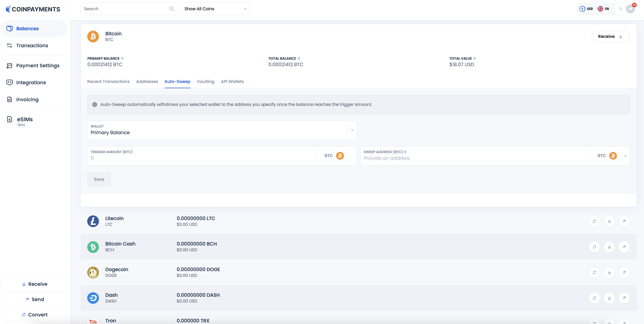This screenshot has height=324, width=644.
Task: Click the search magnifier icon
Action: [x=172, y=9]
